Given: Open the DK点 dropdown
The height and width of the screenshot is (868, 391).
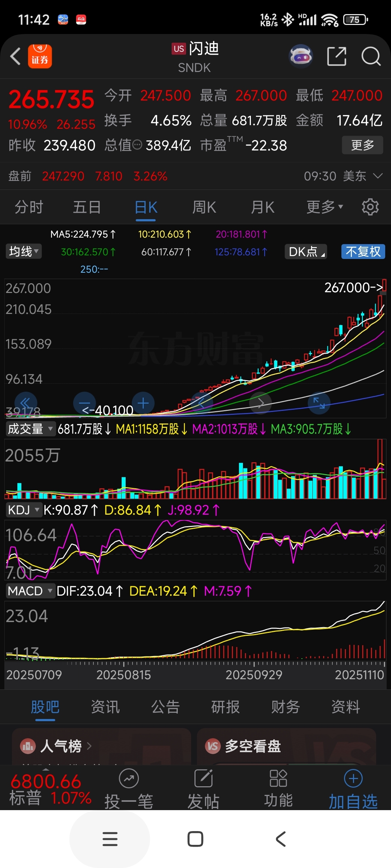Looking at the screenshot, I should point(306,251).
